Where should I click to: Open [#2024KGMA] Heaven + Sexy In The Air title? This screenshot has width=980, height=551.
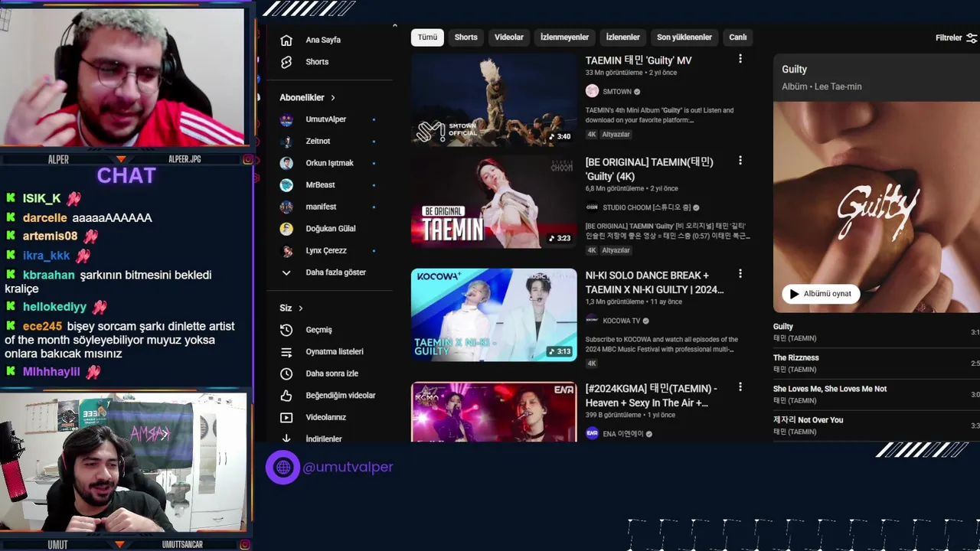coord(652,396)
